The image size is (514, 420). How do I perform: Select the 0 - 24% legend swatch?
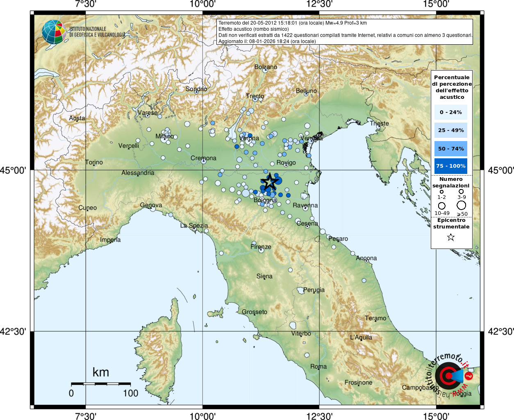pyautogui.click(x=451, y=112)
